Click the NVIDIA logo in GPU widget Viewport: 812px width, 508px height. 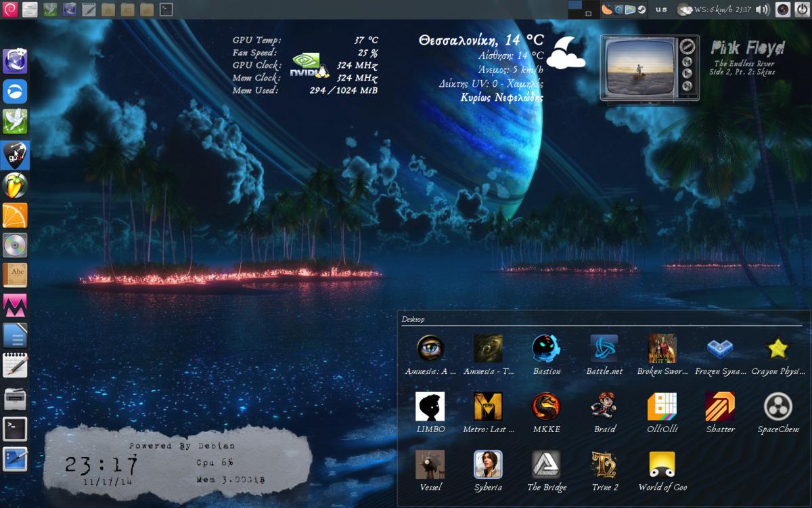click(309, 65)
